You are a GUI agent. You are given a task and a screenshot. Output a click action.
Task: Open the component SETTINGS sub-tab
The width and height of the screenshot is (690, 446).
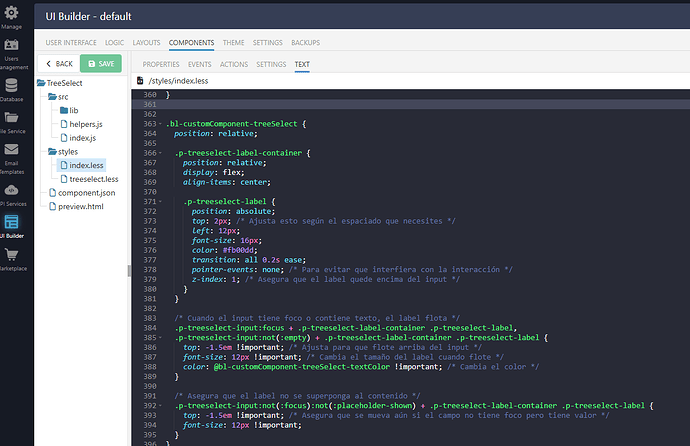pyautogui.click(x=271, y=64)
